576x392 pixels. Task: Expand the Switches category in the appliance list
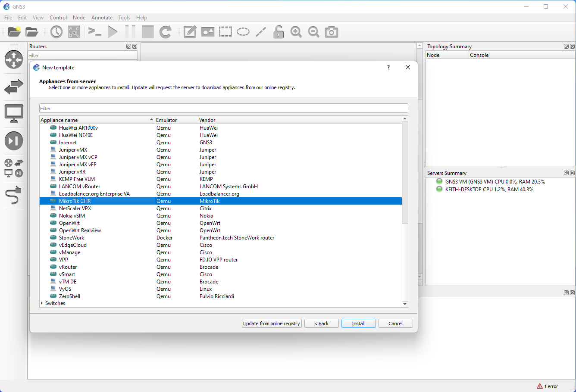point(42,303)
